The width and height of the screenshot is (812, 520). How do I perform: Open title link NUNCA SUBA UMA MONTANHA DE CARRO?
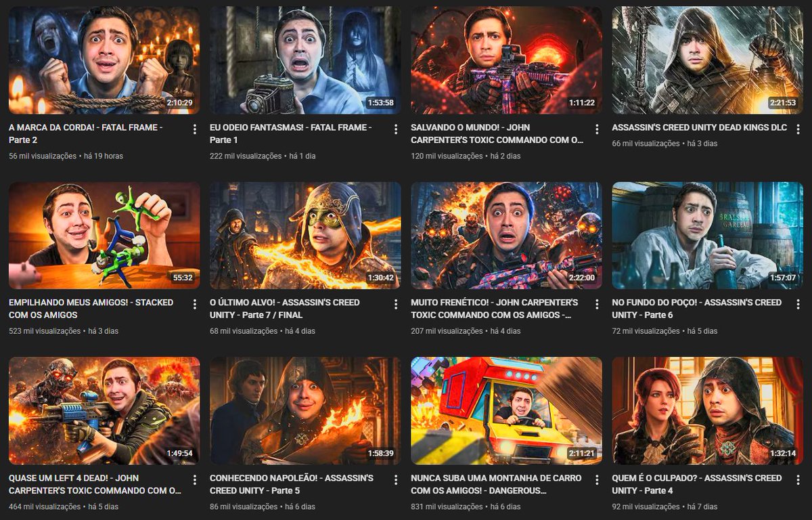click(496, 484)
